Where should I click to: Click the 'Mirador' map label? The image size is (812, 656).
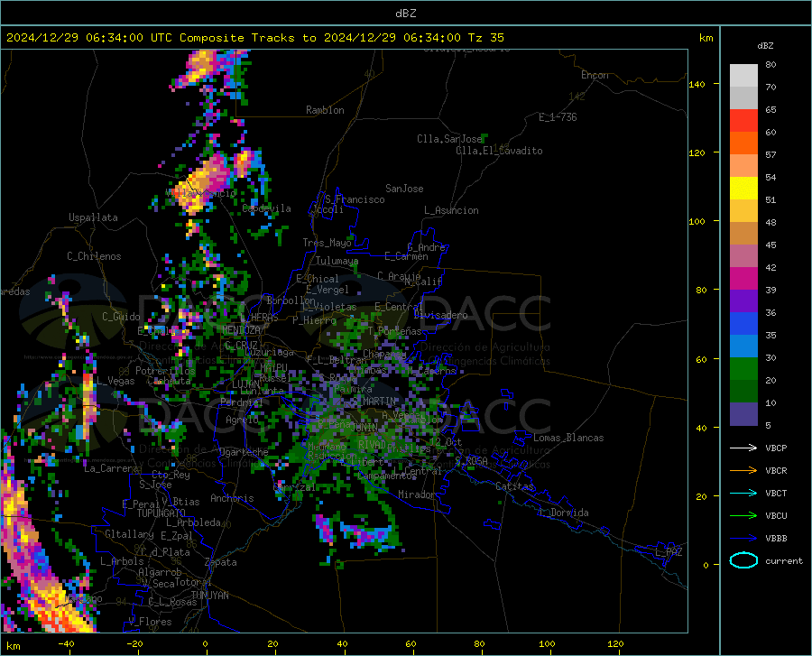(417, 495)
